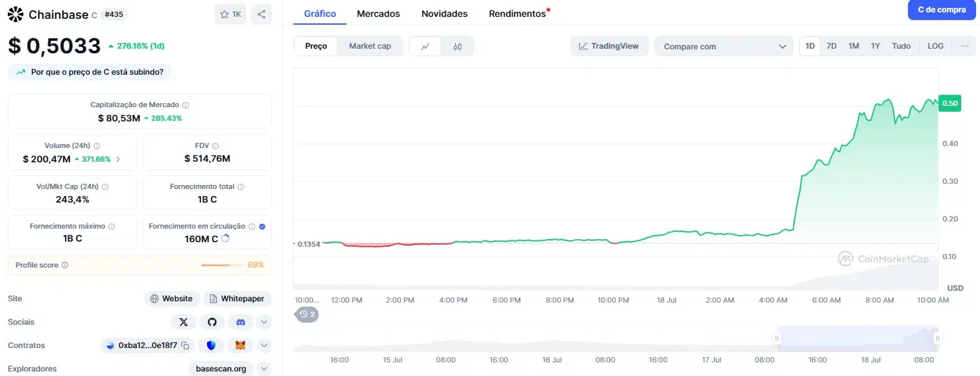Expand more explorers chevron
The image size is (980, 376).
pos(264,369)
